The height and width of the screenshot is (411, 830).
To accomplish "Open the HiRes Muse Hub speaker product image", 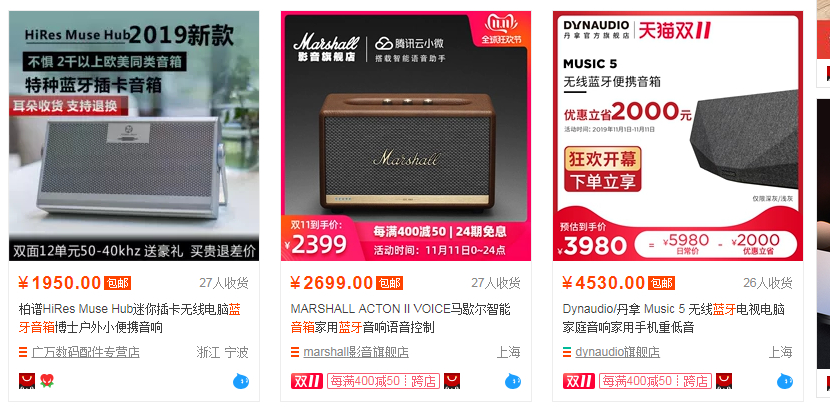I will click(x=134, y=136).
